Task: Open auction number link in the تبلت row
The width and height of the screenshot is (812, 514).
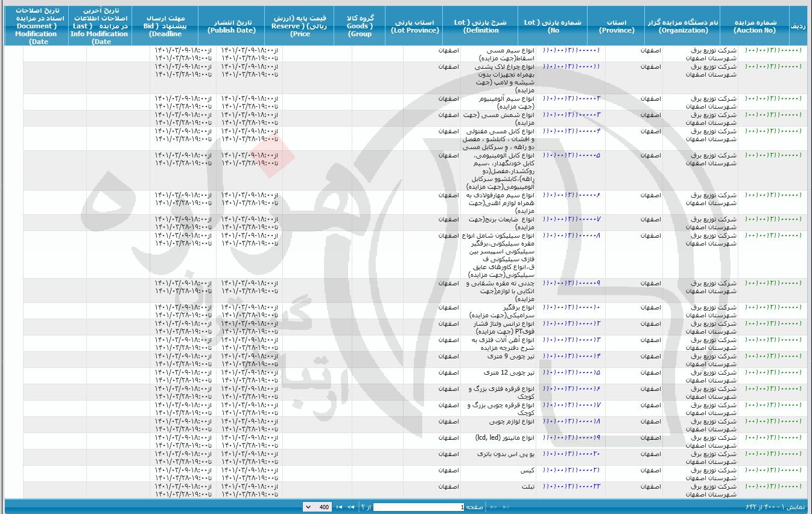Action: tap(774, 486)
